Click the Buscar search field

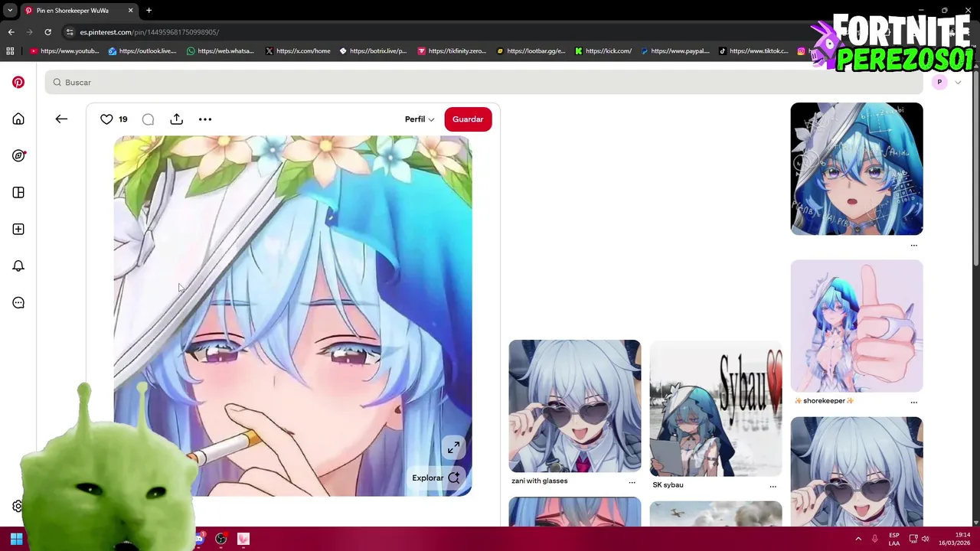(x=484, y=82)
